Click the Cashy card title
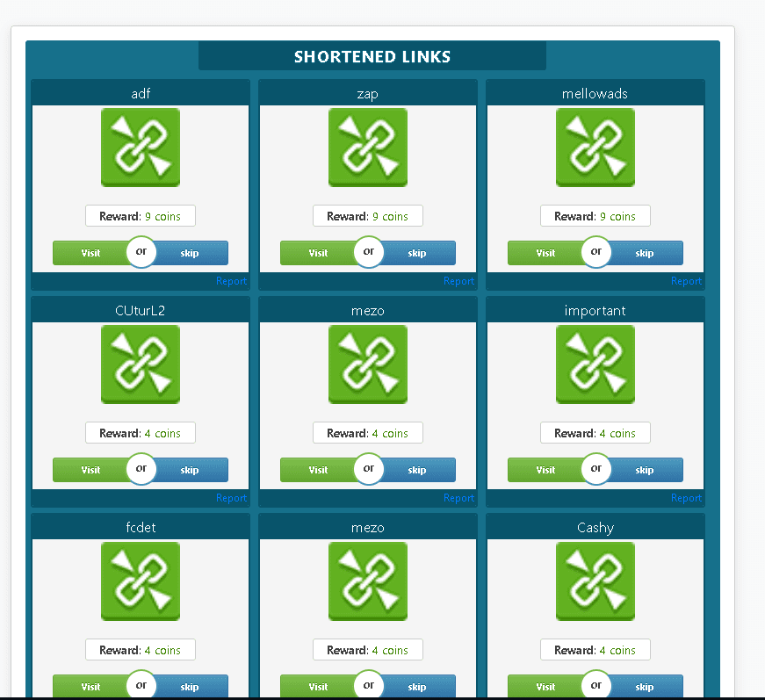Screen dimensions: 765x700 [x=595, y=528]
